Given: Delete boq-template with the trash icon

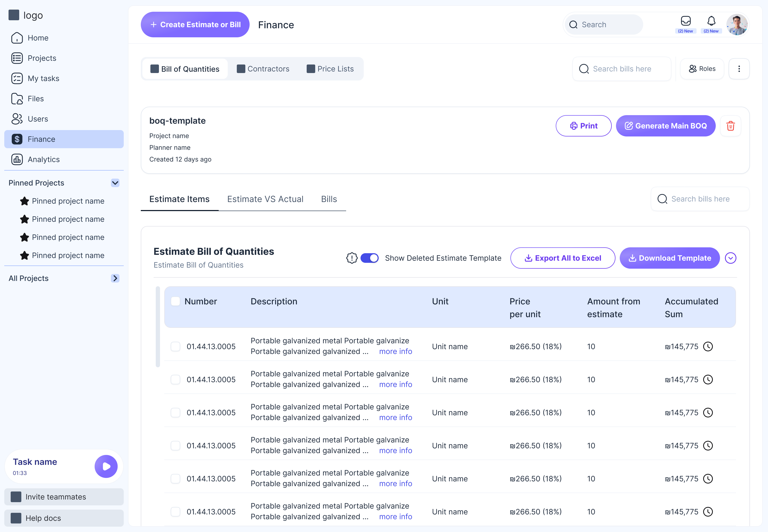Looking at the screenshot, I should tap(730, 126).
